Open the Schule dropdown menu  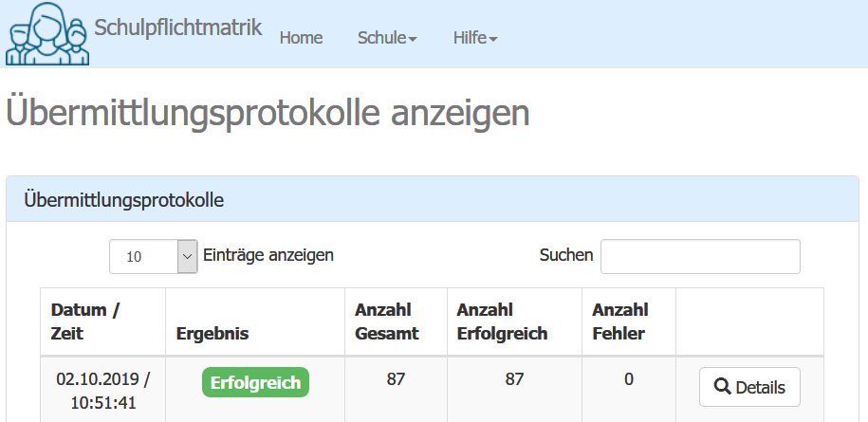tap(387, 38)
